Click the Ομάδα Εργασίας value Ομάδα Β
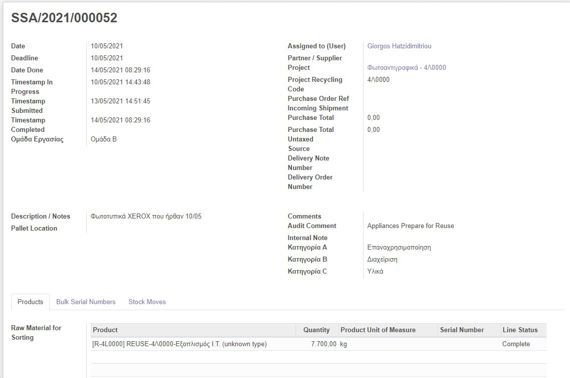 click(x=104, y=139)
